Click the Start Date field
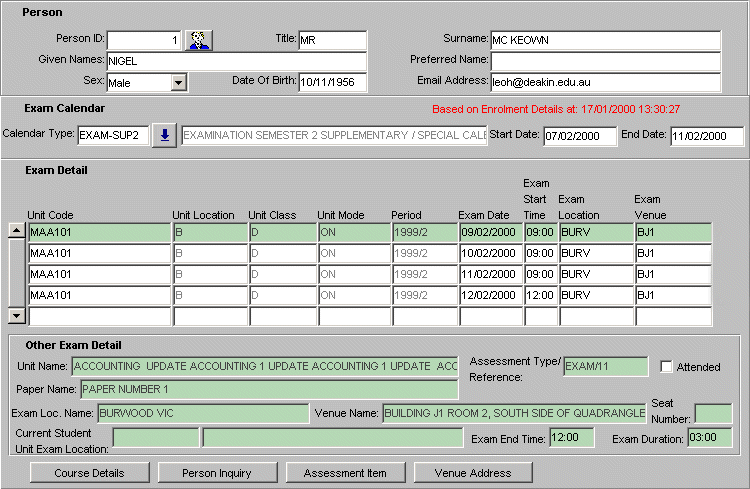 click(x=580, y=136)
